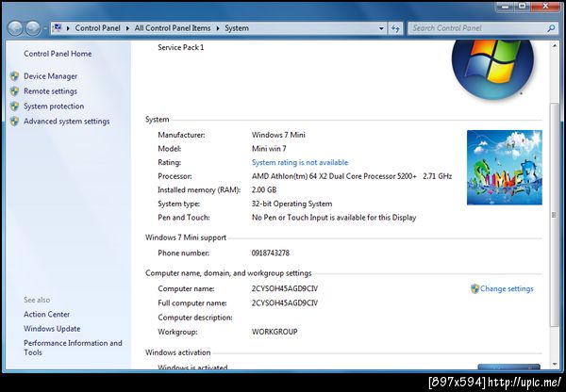Open recent pages dropdown beside Forward button
The width and height of the screenshot is (566, 392).
pos(45,28)
